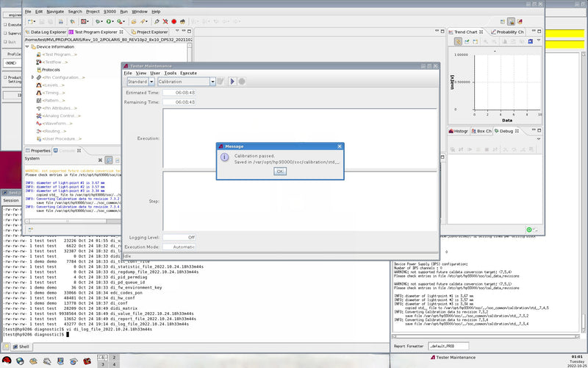Select the User Procedure tree item
This screenshot has width=588, height=368.
pyautogui.click(x=59, y=139)
